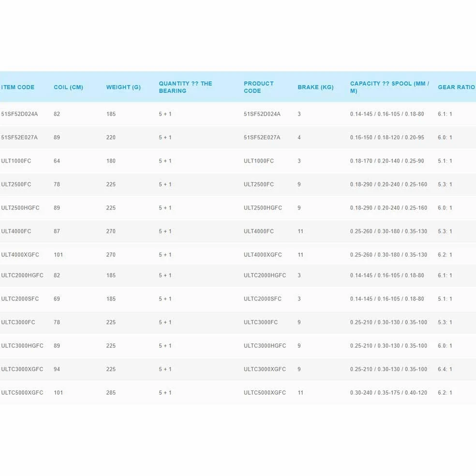The height and width of the screenshot is (476, 476).
Task: Click brake value 9 in ULT2500FC row
Action: click(299, 184)
